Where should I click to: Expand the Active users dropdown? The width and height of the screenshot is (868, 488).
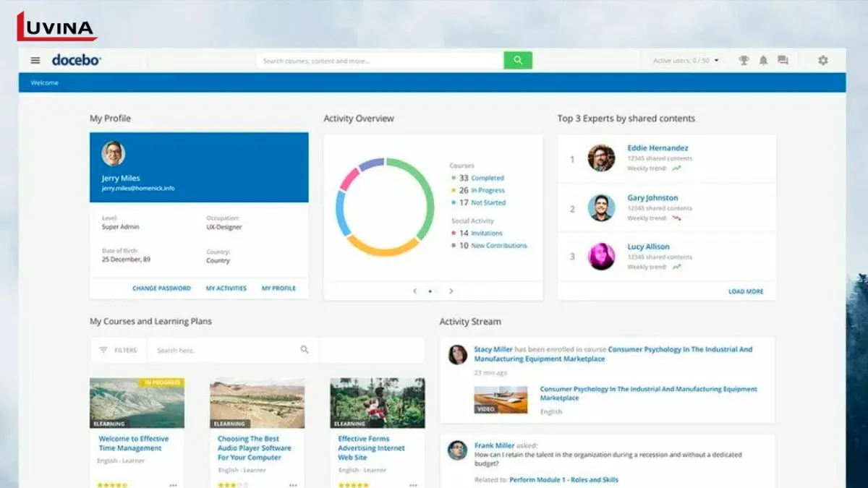(x=716, y=61)
